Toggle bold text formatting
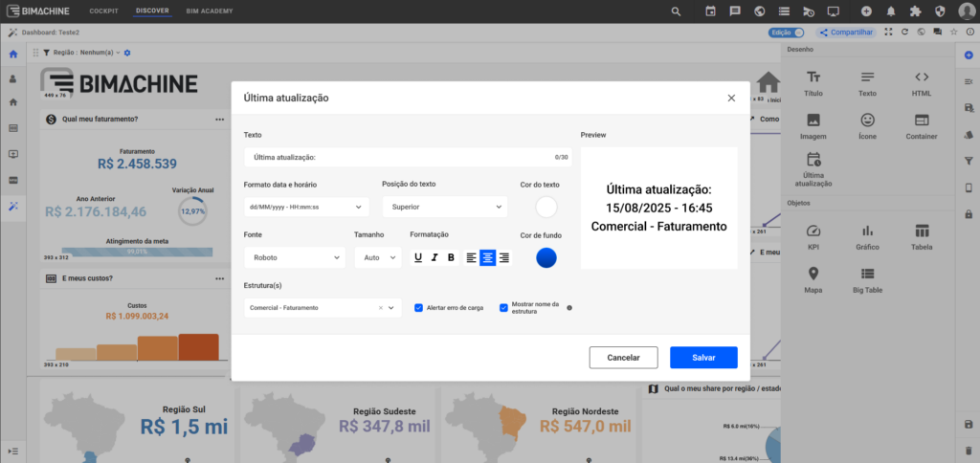 [x=451, y=257]
